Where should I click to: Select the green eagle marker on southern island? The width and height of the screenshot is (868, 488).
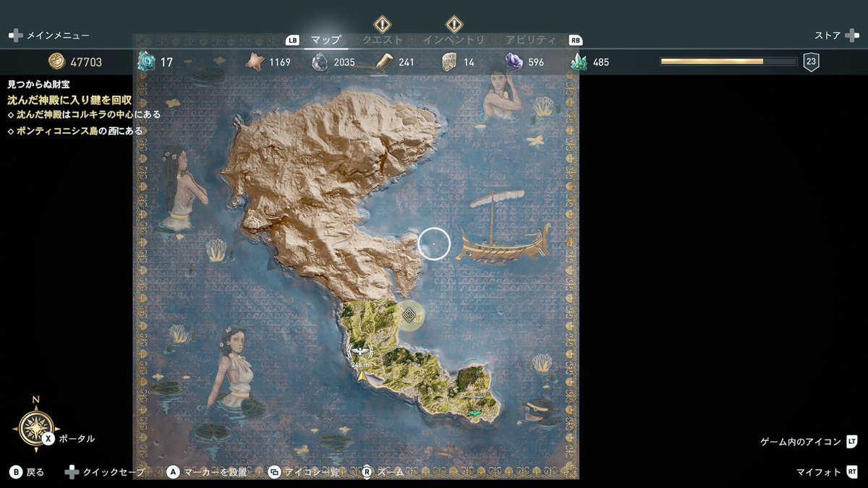tap(474, 413)
